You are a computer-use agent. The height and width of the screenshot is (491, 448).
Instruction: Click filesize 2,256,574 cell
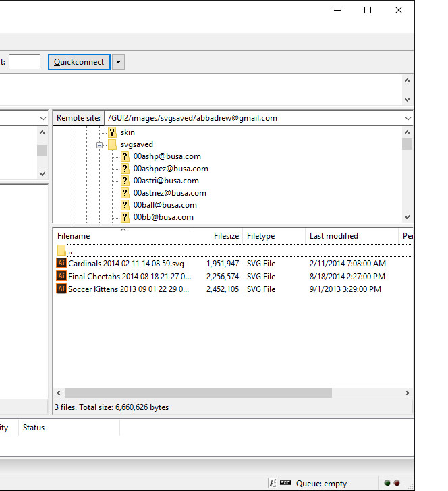coord(223,277)
